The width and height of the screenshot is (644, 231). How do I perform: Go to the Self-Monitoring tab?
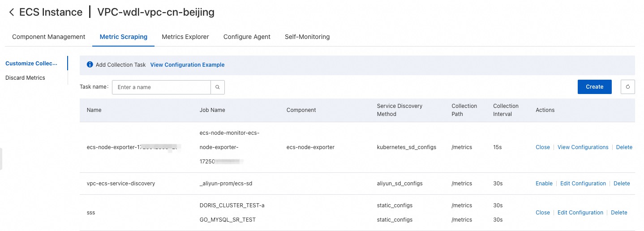[x=307, y=37]
